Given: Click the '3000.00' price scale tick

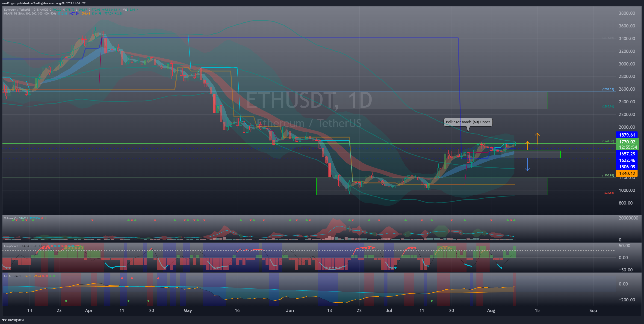Looking at the screenshot, I should tap(627, 64).
